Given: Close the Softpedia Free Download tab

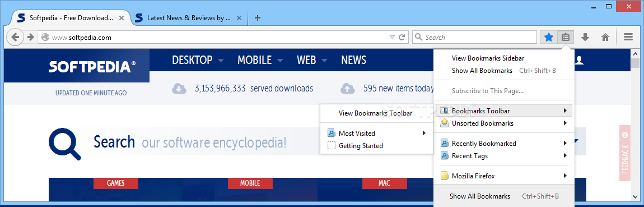Looking at the screenshot, I should point(121,18).
